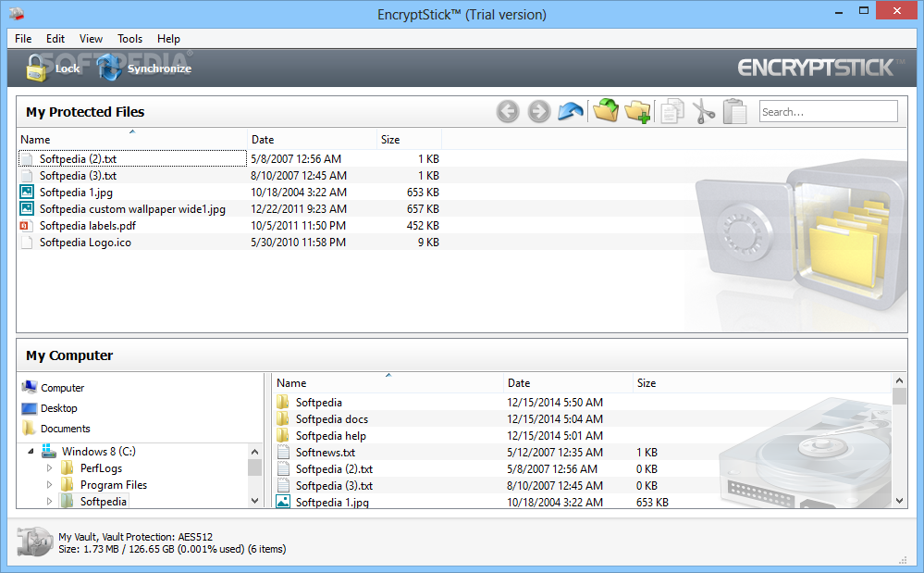Click the Windows 8 (C:) drive icon
The image size is (924, 573).
49,451
